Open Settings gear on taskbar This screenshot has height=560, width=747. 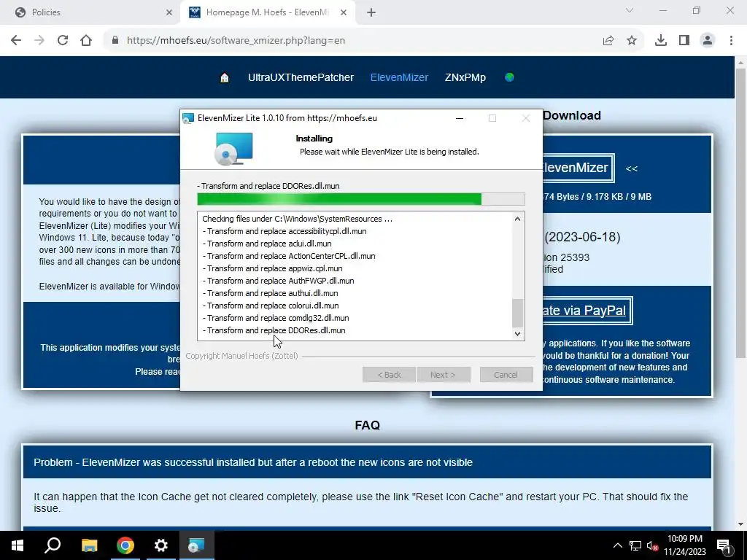coord(161,545)
